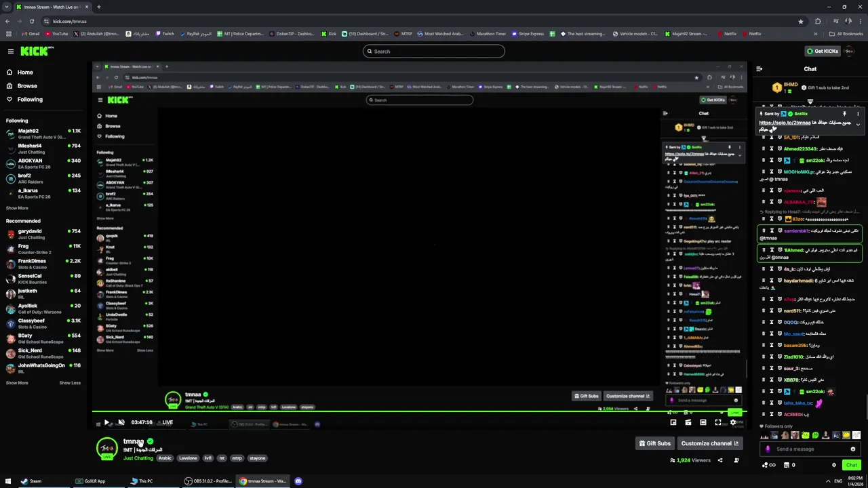This screenshot has width=868, height=488.
Task: Open the Browse sidebar item
Action: (x=22, y=86)
